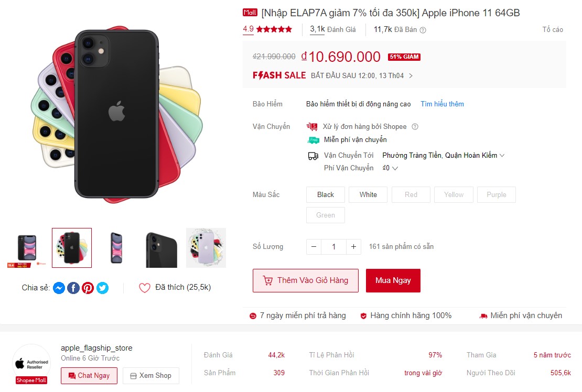Open help icon next to Shopee order handling

[x=415, y=126]
